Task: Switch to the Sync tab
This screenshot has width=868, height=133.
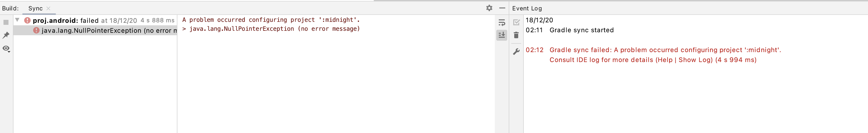Action: coord(35,8)
